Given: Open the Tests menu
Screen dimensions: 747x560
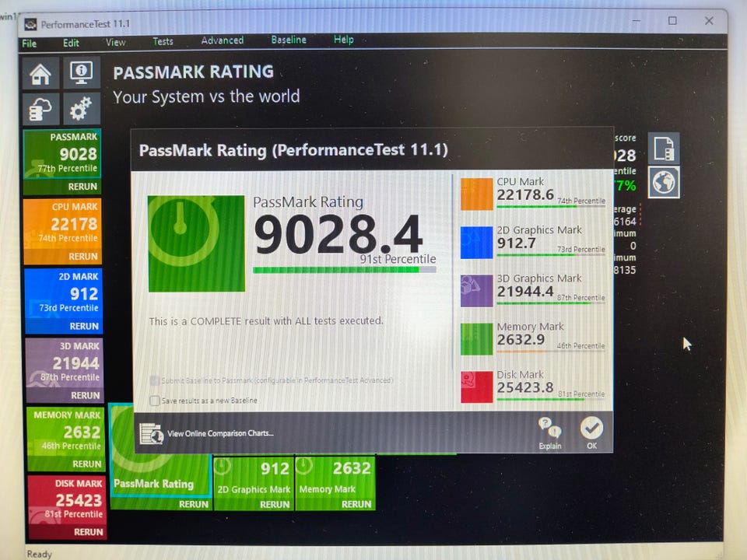Looking at the screenshot, I should [x=163, y=41].
